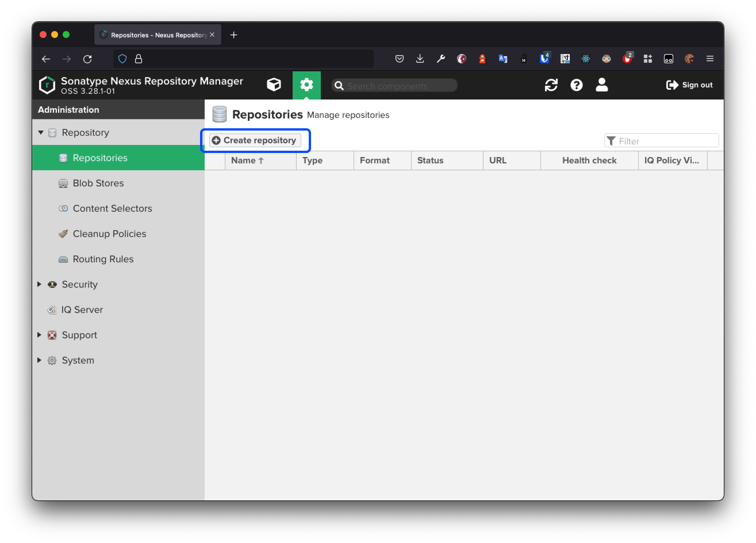Sort by Type column header
This screenshot has width=756, height=543.
pyautogui.click(x=325, y=160)
